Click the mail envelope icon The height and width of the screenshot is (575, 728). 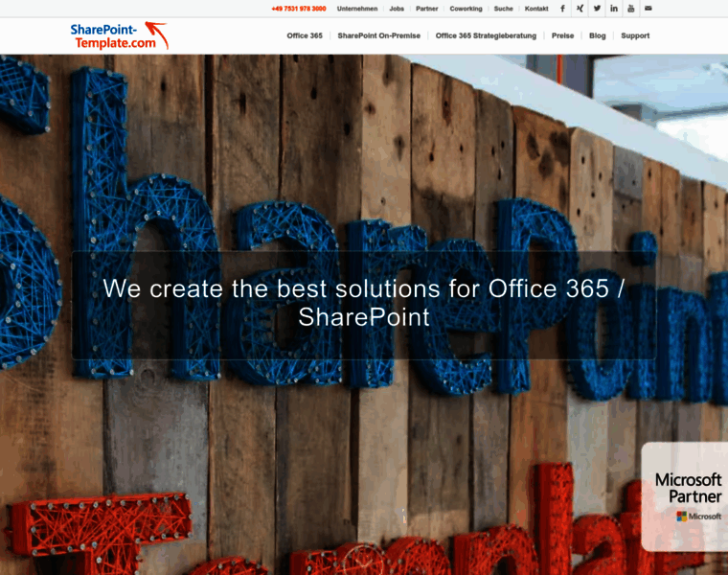coord(648,9)
